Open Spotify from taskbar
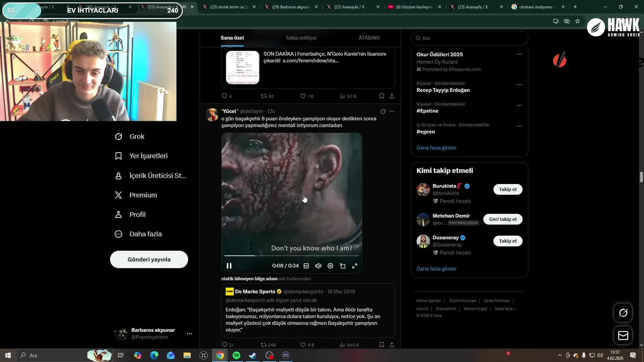Image resolution: width=644 pixels, height=362 pixels. [x=236, y=355]
